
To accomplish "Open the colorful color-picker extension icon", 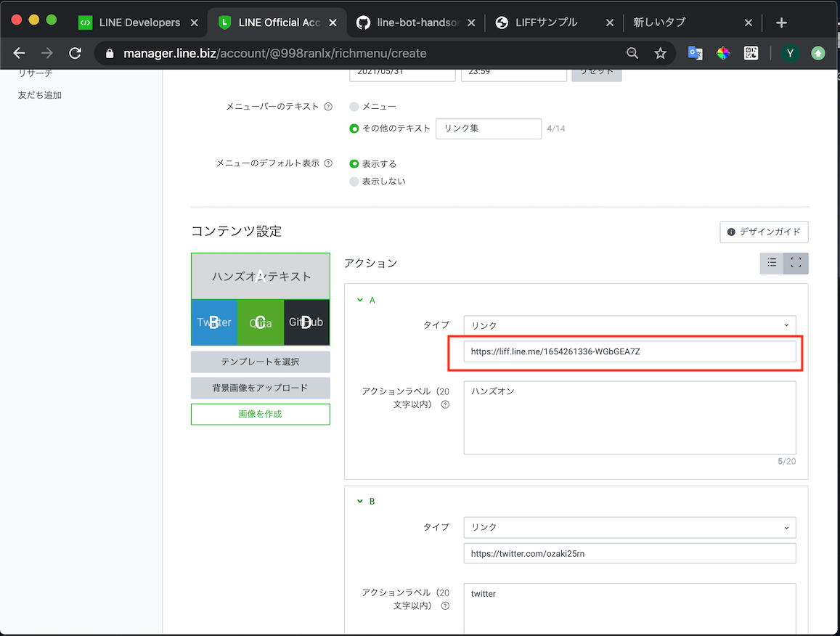I will [722, 53].
